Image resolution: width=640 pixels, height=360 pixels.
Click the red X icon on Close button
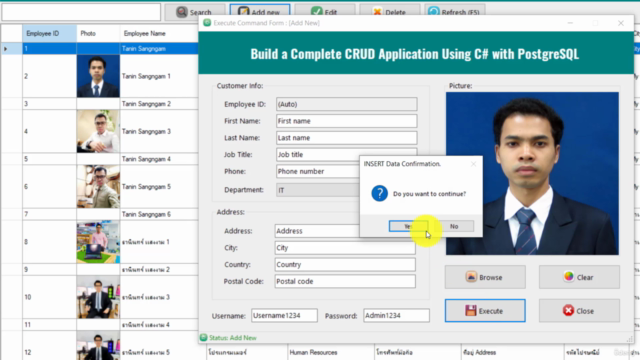point(568,311)
